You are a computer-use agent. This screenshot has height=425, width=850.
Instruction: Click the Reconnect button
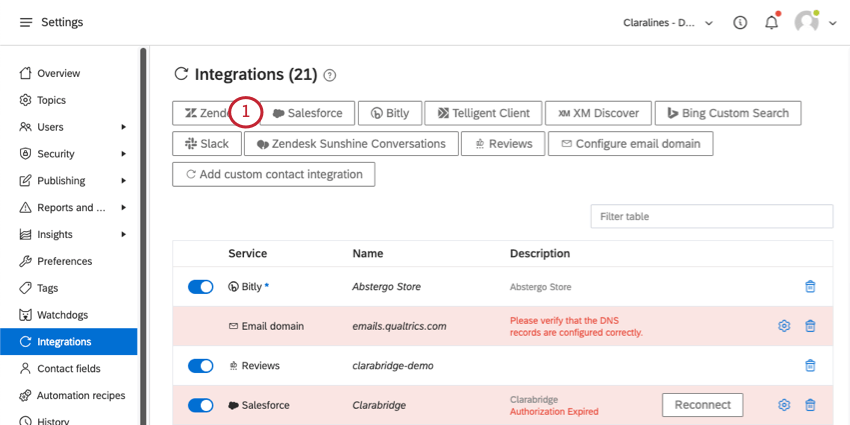coord(703,405)
